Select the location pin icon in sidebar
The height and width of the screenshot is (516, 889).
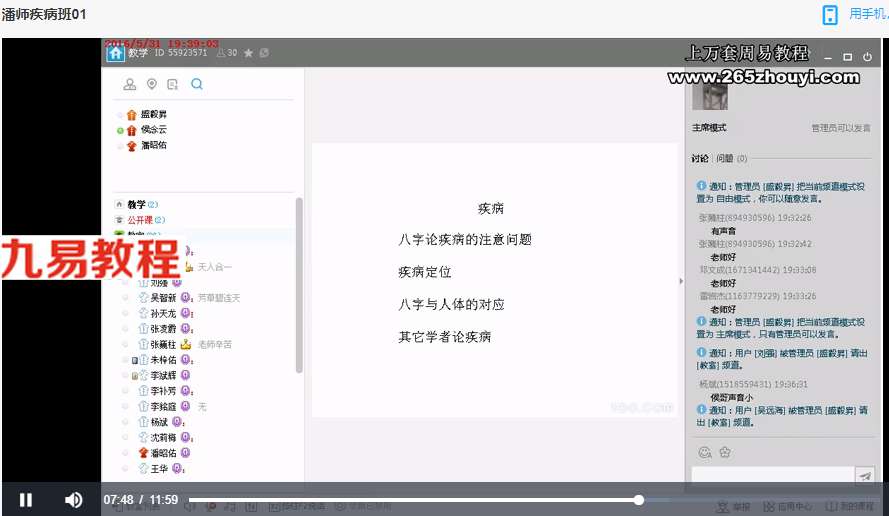[151, 84]
